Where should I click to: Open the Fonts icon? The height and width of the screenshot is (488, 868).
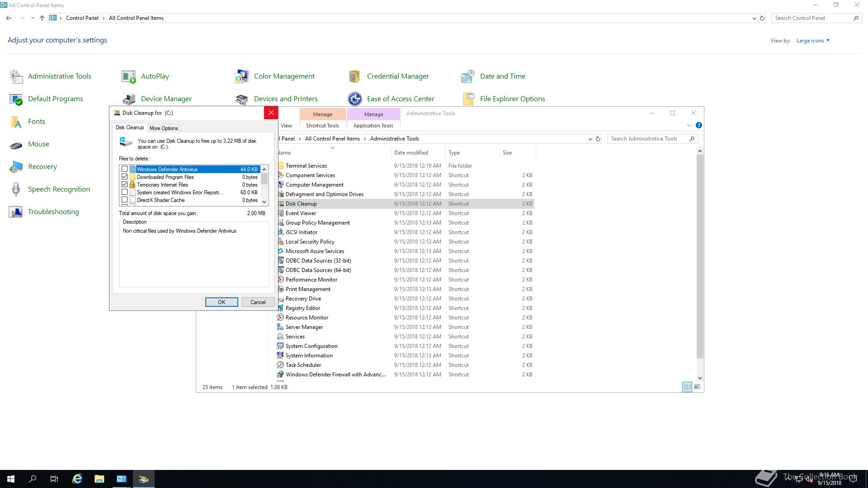(x=16, y=122)
